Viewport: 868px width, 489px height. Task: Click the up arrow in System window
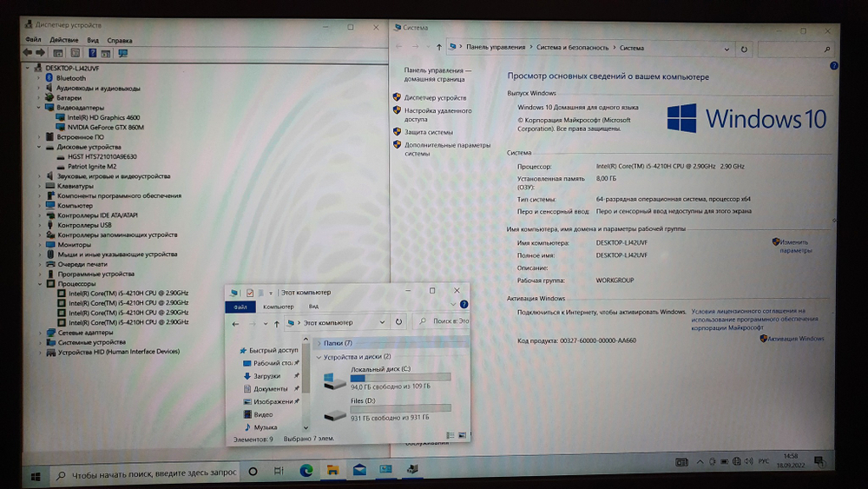(x=439, y=48)
